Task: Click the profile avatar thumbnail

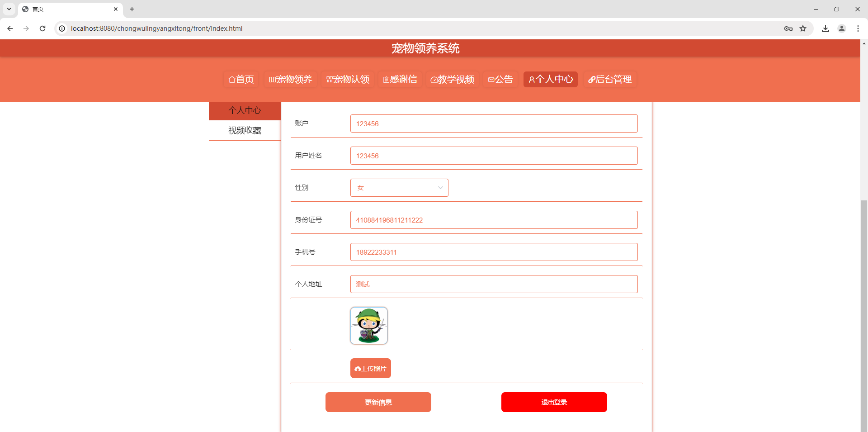Action: tap(369, 326)
